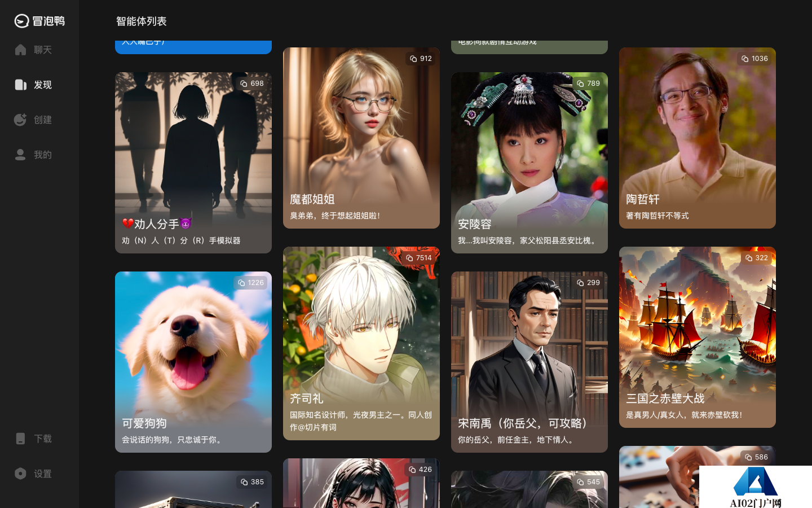Click the chat count badge showing 385
Viewport: 812px width, 508px height.
point(252,482)
